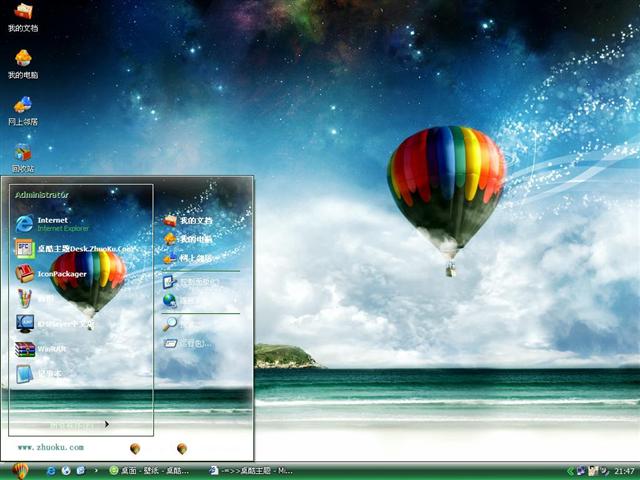Open 网上邻居 in start menu right column
Screen dimensions: 640x480
[188, 258]
